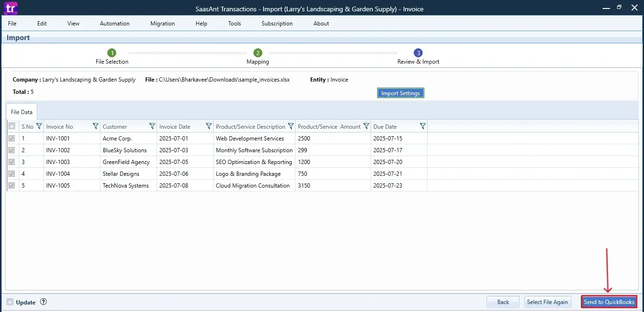Open the File menu

[x=12, y=24]
